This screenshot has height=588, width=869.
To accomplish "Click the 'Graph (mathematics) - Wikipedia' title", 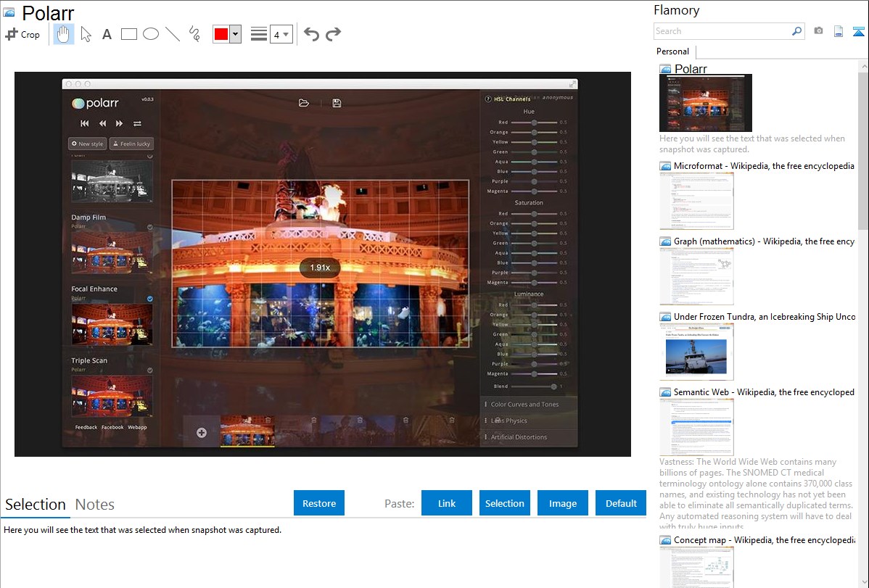I will click(764, 241).
